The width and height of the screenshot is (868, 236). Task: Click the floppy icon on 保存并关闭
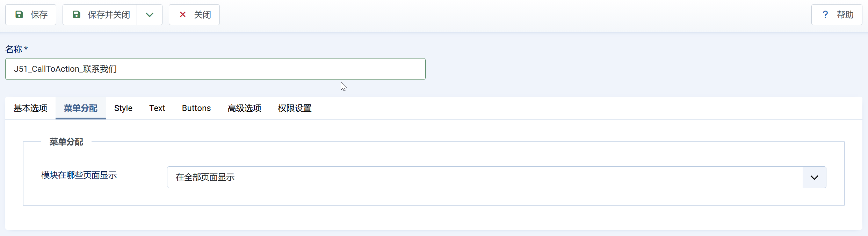[77, 15]
